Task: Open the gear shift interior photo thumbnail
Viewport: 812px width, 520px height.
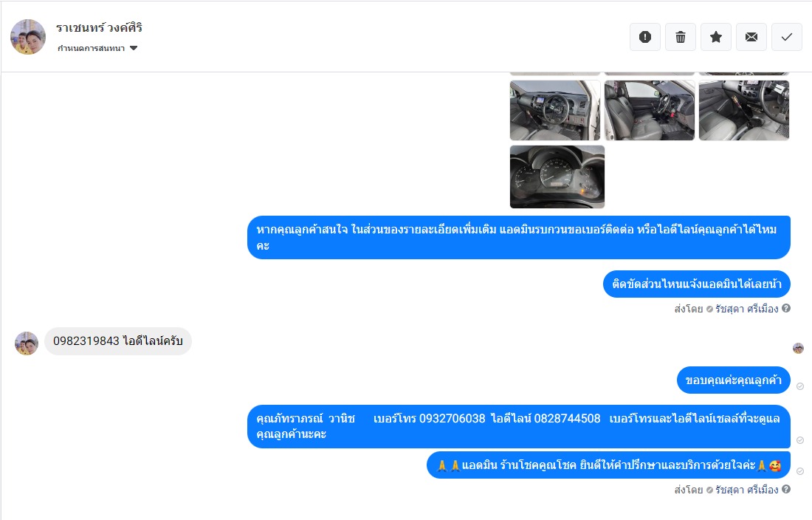Action: click(x=743, y=110)
